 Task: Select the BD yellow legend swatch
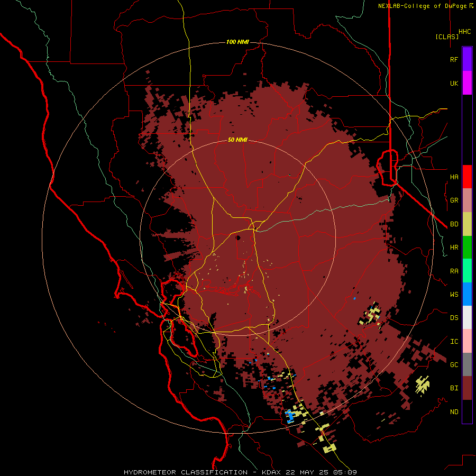pyautogui.click(x=467, y=224)
